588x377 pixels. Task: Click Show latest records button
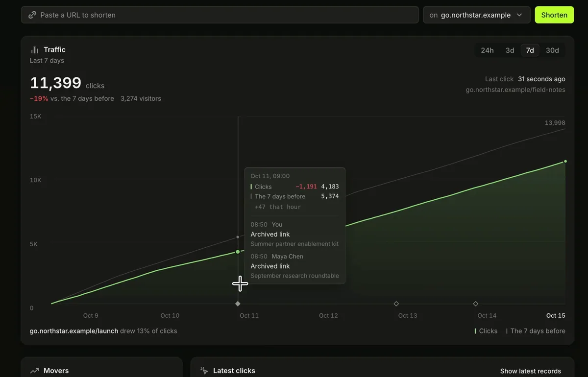pyautogui.click(x=531, y=371)
